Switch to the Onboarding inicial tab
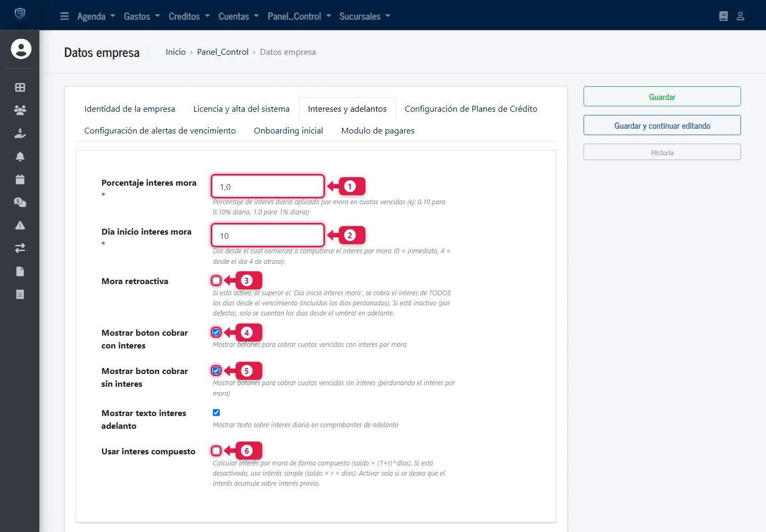This screenshot has height=532, width=766. click(x=288, y=130)
